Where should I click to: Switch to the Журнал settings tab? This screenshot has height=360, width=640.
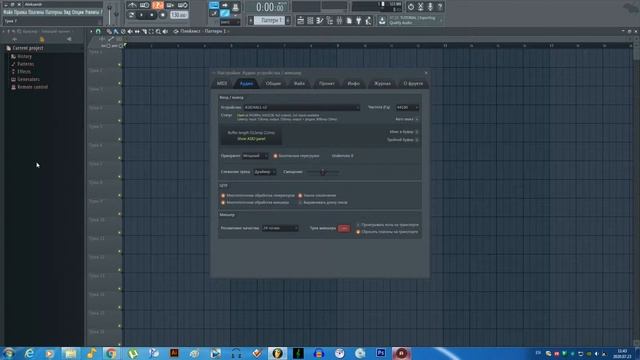(x=382, y=83)
